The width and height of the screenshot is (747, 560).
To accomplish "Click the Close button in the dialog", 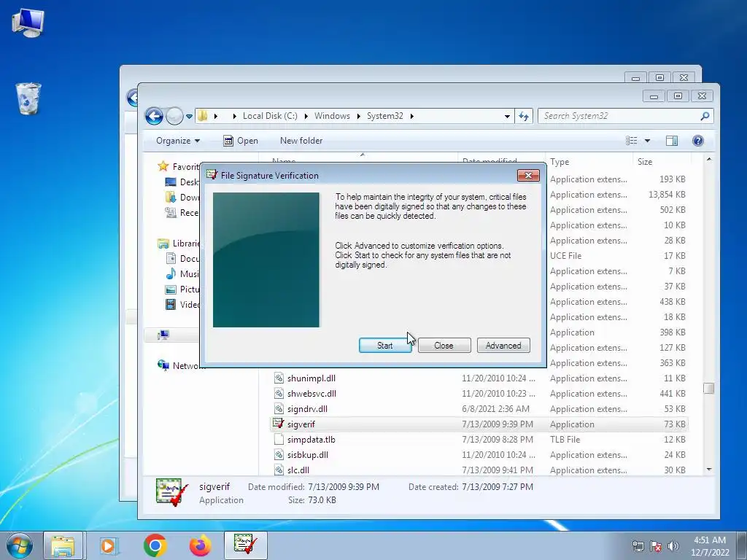I will (444, 345).
